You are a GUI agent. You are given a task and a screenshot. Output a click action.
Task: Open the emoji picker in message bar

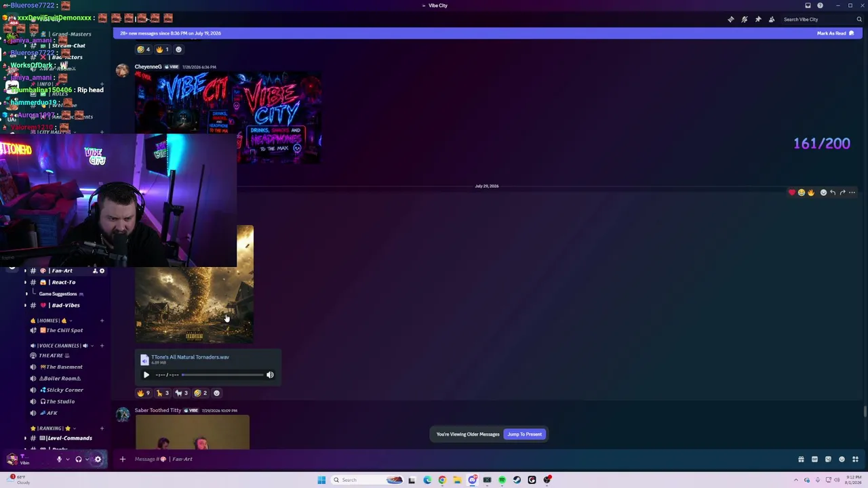pyautogui.click(x=842, y=460)
